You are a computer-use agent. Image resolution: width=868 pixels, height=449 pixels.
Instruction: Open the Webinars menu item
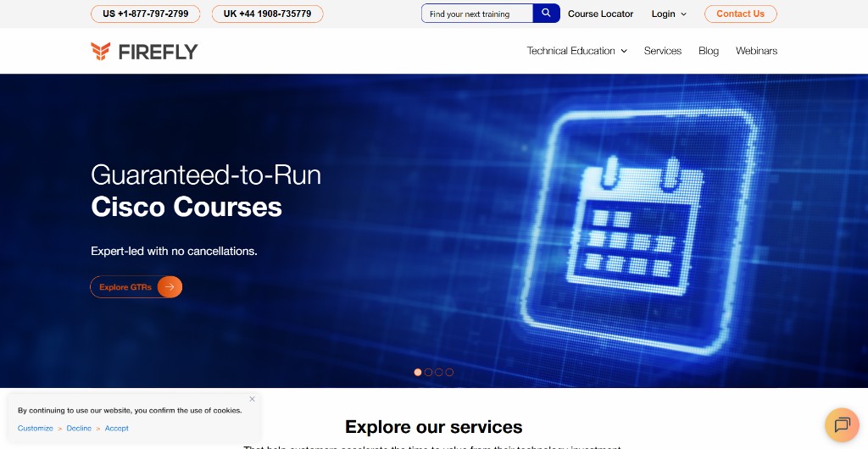pyautogui.click(x=756, y=51)
